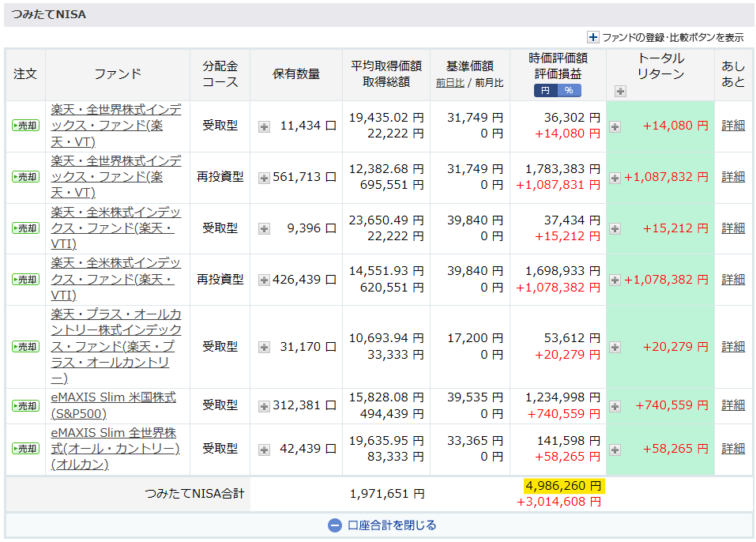Image resolution: width=756 pixels, height=542 pixels.
Task: Open total return plus icon for +14,080 円
Action: pos(615,126)
